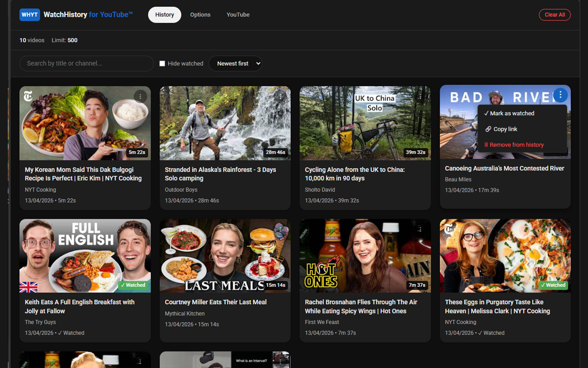Toggle the Hide watched checkbox
The height and width of the screenshot is (368, 588).
[162, 63]
